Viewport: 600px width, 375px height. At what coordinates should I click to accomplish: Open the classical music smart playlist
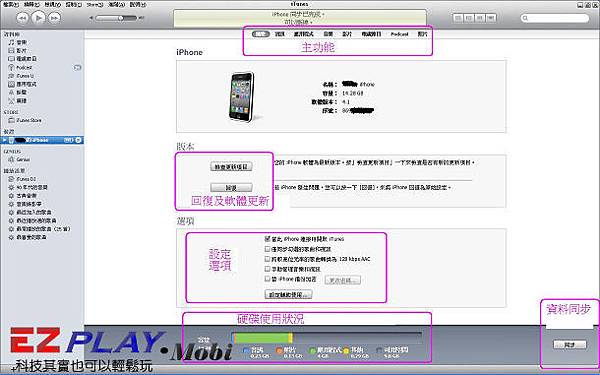[23, 196]
